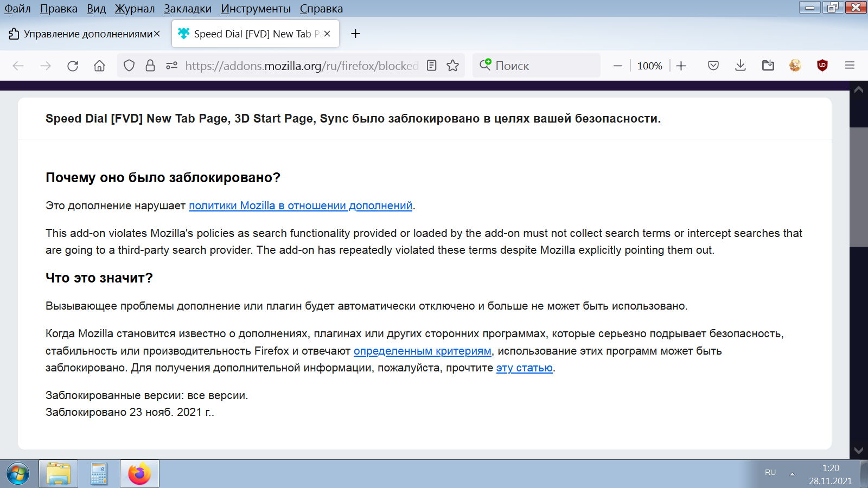
Task: Close the Speed Dial [FVD] tab
Action: pos(327,34)
